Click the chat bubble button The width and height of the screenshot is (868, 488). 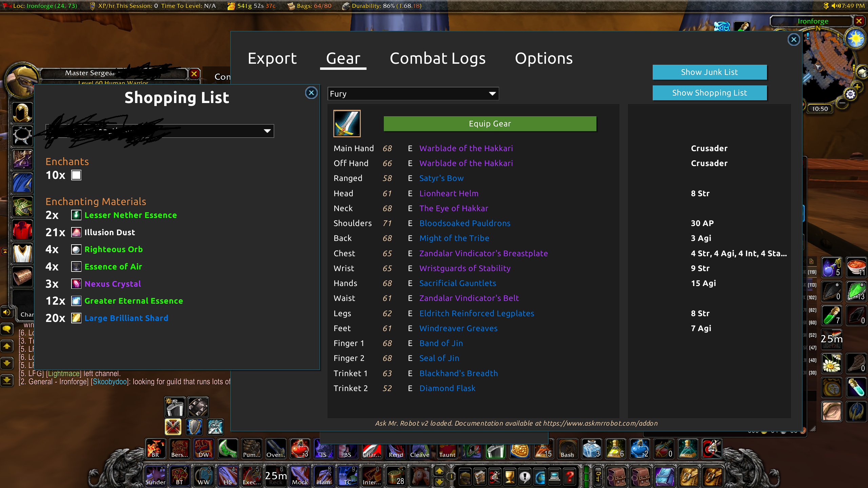(6, 329)
